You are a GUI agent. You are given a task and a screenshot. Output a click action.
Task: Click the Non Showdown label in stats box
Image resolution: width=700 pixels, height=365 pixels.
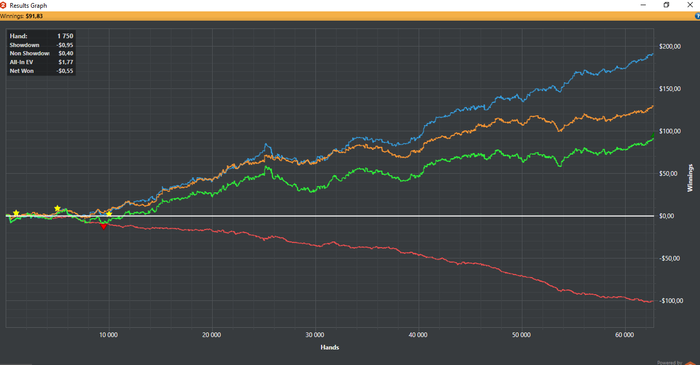coord(29,54)
